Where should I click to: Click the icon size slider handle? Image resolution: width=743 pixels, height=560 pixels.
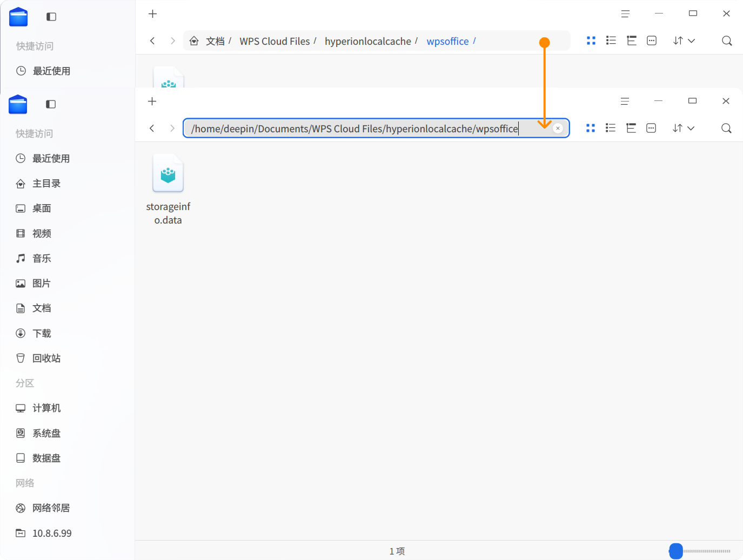click(676, 551)
